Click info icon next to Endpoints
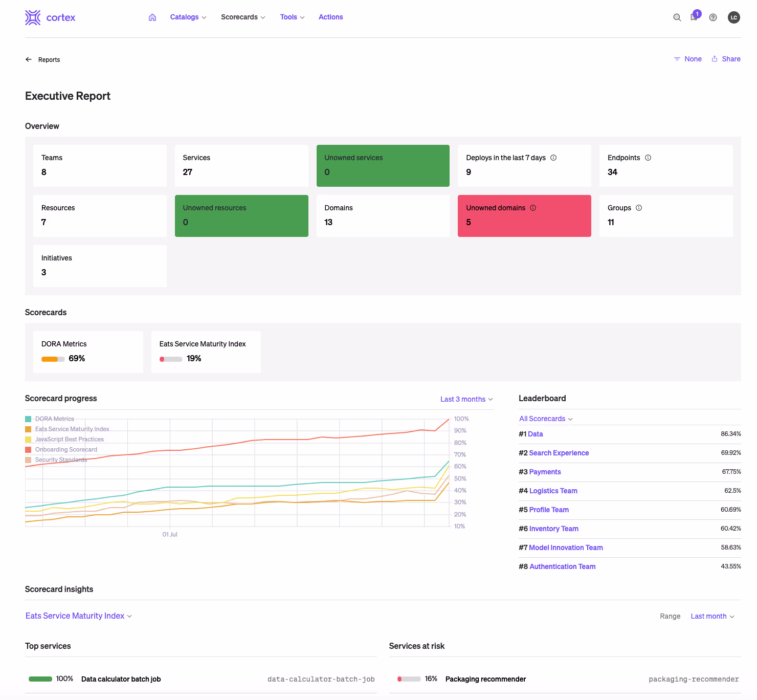The width and height of the screenshot is (757, 700). (x=648, y=158)
